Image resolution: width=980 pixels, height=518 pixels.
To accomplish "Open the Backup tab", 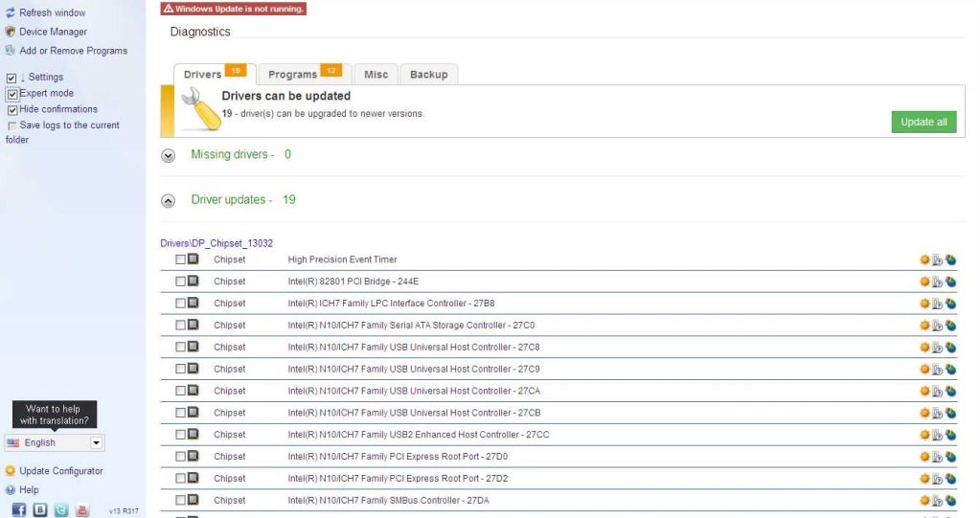I will (x=429, y=75).
